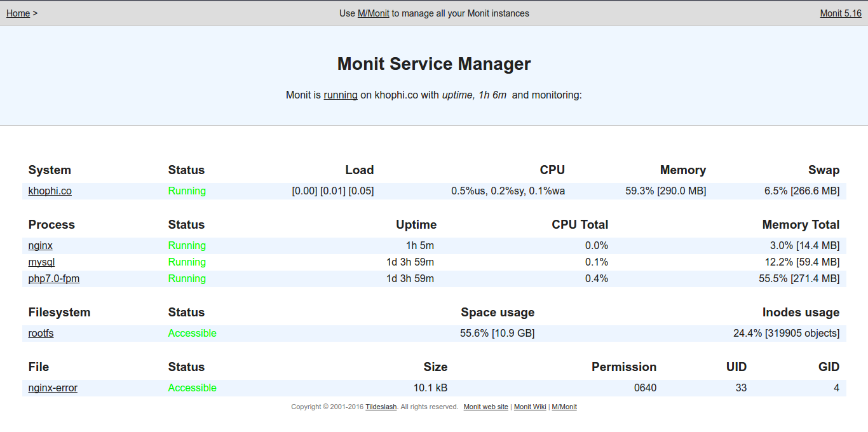Open the khophi.co system details
Screen dimensions: 868x432
click(50, 191)
